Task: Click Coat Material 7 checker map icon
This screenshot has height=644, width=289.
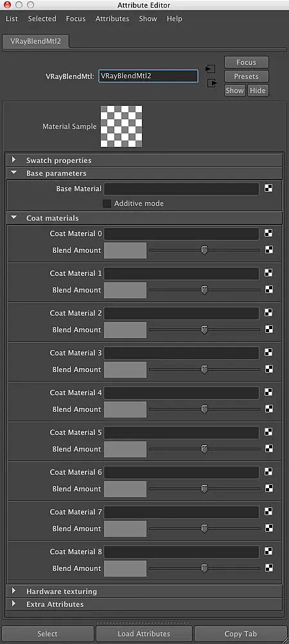Action: pos(268,512)
